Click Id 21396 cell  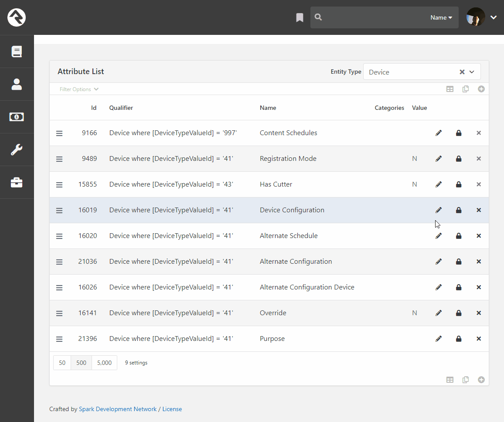pyautogui.click(x=88, y=338)
